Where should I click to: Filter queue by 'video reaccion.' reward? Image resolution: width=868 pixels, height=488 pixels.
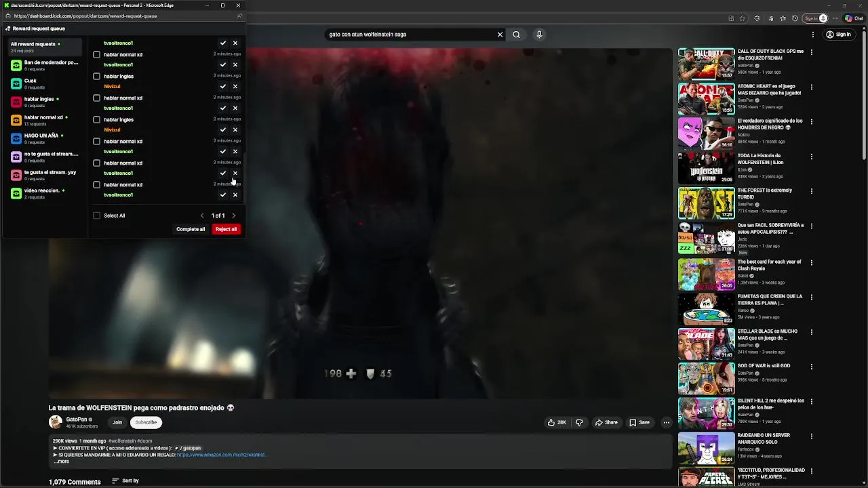point(44,193)
